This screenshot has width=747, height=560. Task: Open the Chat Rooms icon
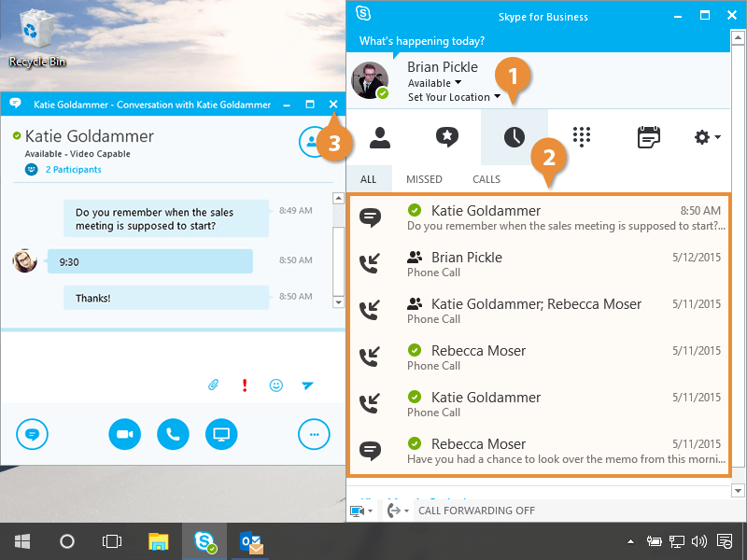447,137
